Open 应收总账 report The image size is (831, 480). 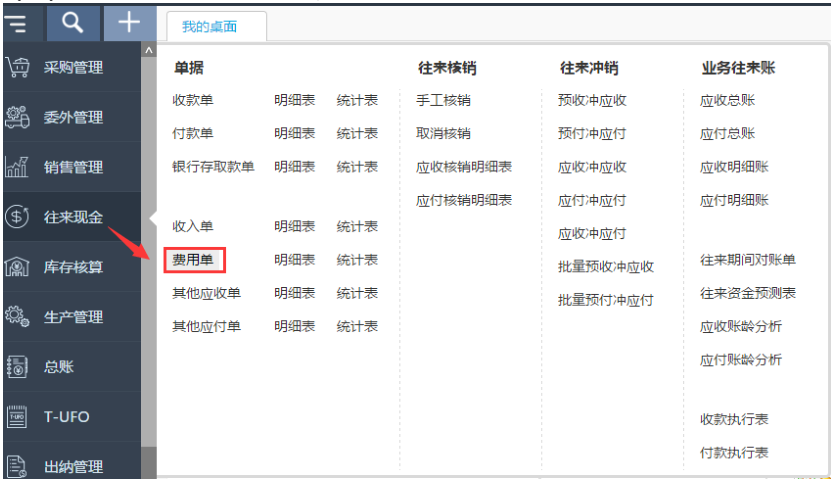click(728, 100)
